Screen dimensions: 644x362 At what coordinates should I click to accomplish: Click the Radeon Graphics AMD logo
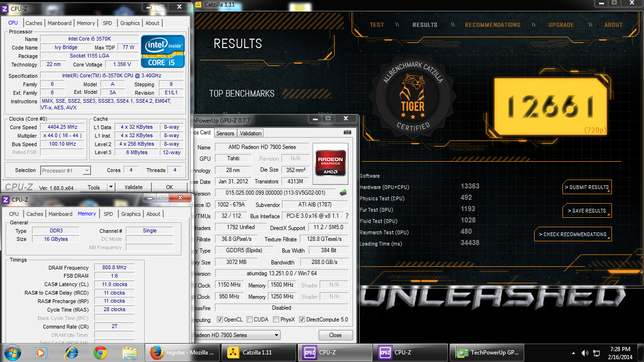[x=330, y=163]
